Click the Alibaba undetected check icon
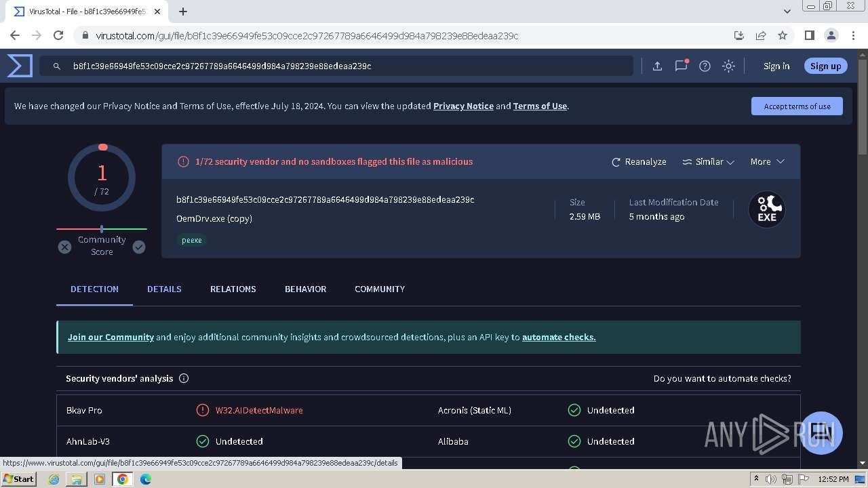This screenshot has height=488, width=868. [x=574, y=441]
